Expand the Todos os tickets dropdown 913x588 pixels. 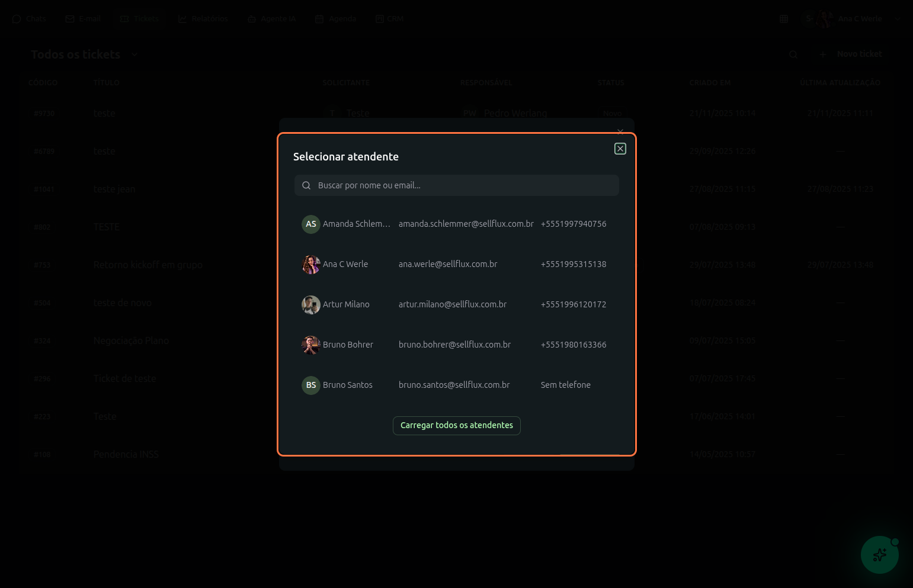134,54
